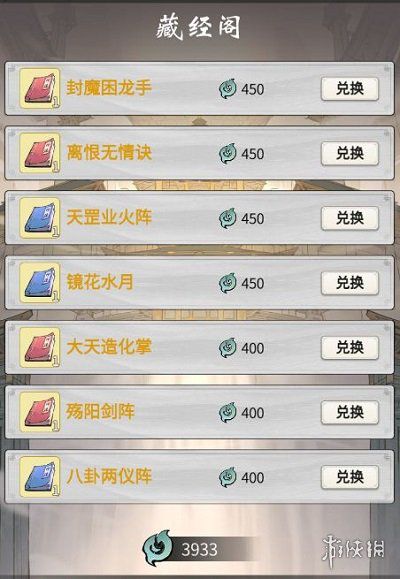Click the 400 price icon for 八卦两仪阵
The image size is (400, 579).
[x=228, y=477]
